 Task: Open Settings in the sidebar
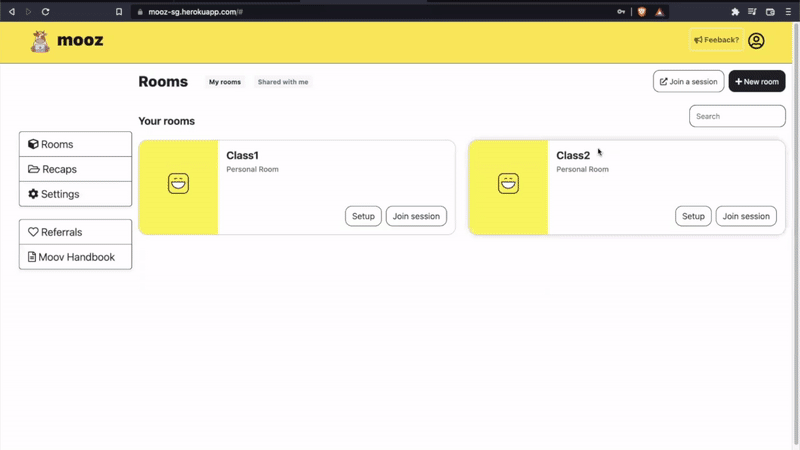point(76,194)
